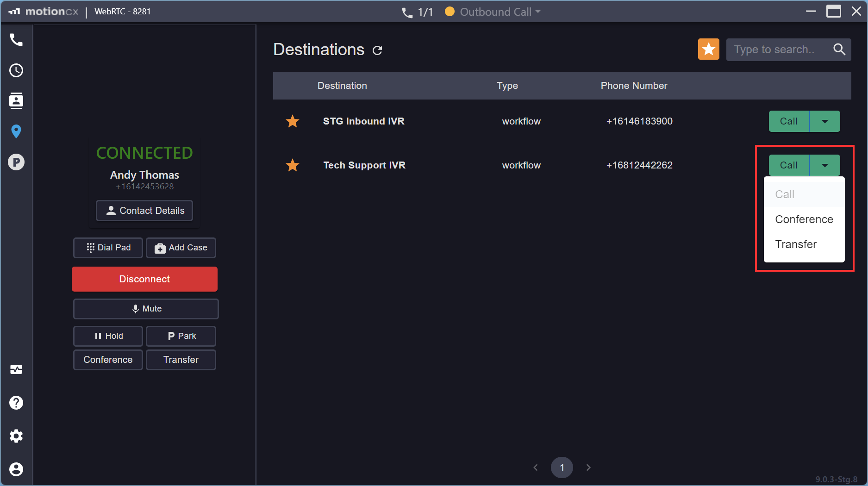Click the search magnifier icon

tap(839, 49)
